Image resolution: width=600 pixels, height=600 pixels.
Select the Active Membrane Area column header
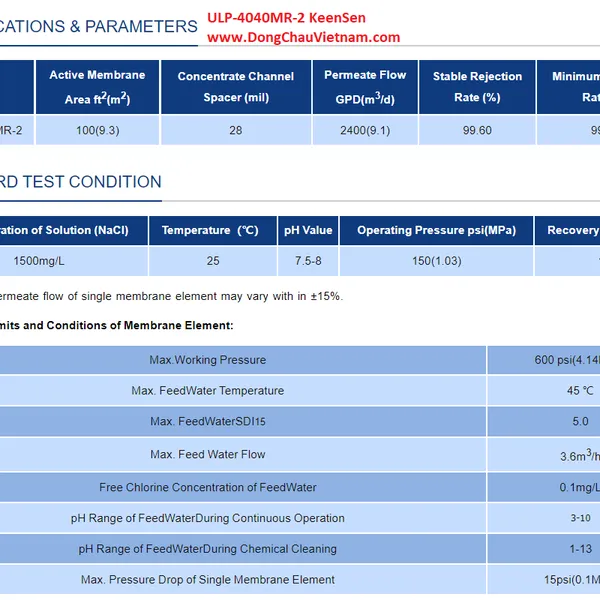coord(97,87)
